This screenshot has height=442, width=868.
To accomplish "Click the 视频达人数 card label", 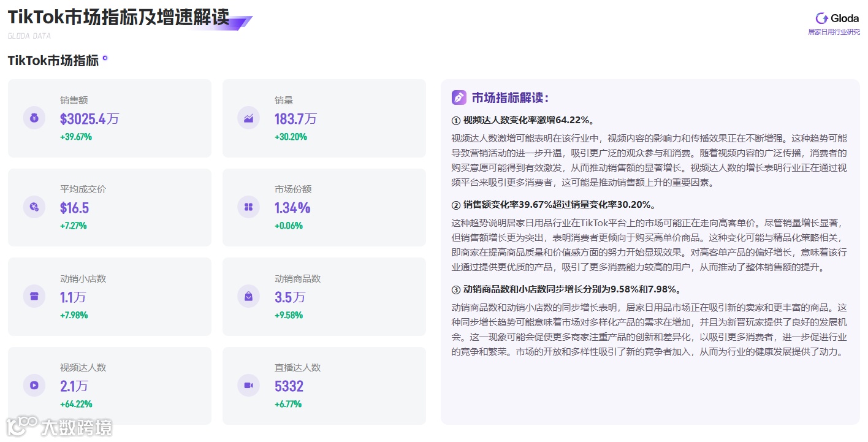I will [x=83, y=367].
